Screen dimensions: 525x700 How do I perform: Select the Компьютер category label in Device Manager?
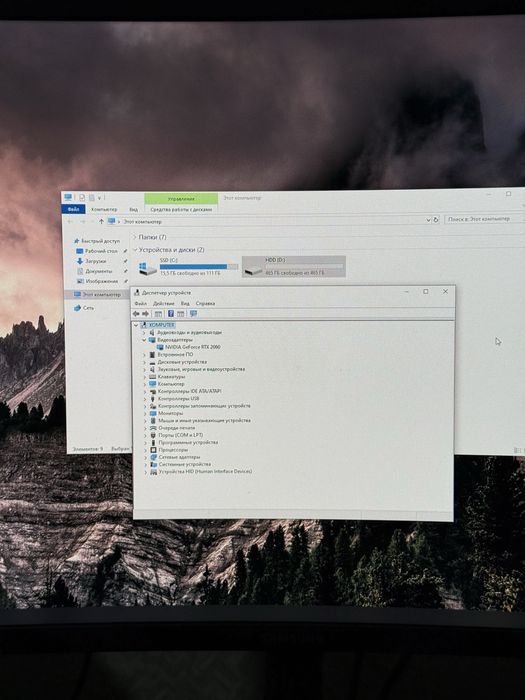coord(171,384)
